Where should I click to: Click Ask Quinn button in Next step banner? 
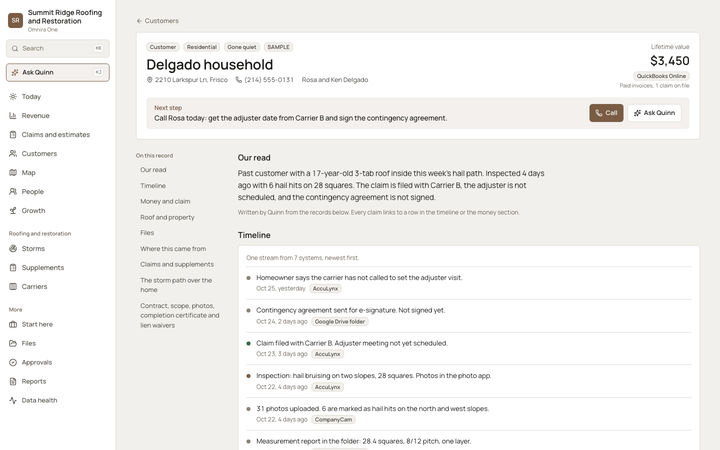[654, 113]
